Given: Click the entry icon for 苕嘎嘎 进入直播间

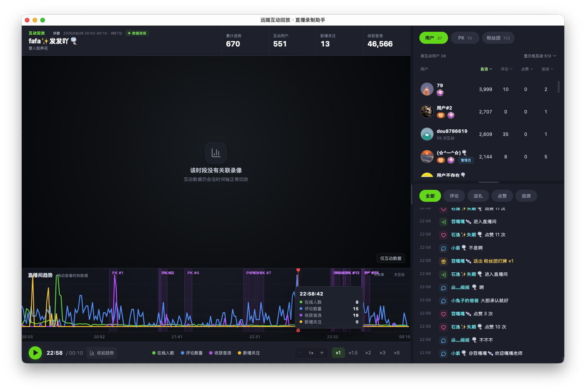Looking at the screenshot, I should point(443,222).
